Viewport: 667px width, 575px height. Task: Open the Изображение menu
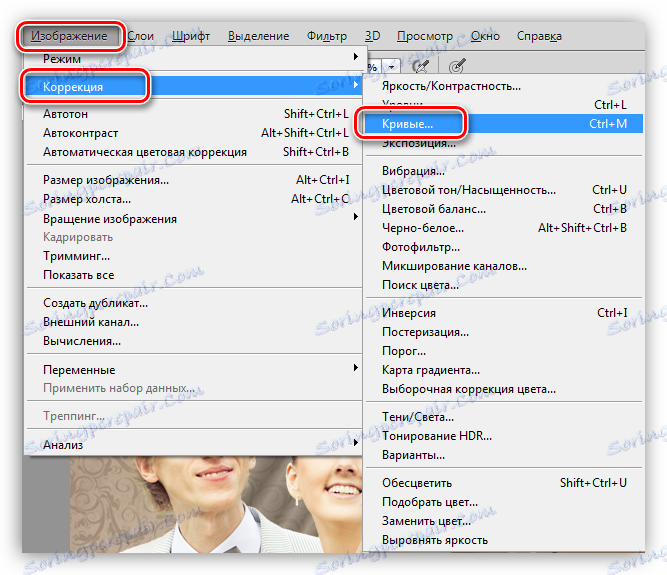coord(69,36)
